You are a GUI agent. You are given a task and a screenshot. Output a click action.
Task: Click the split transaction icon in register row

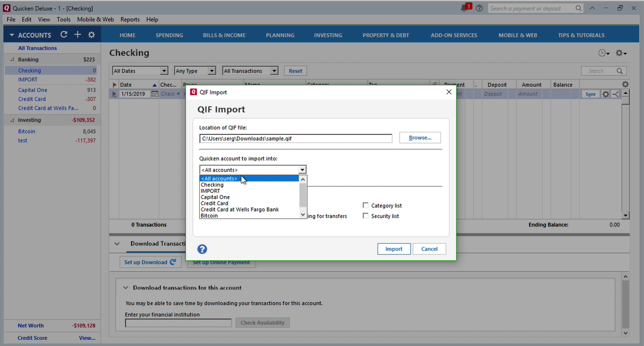615,94
